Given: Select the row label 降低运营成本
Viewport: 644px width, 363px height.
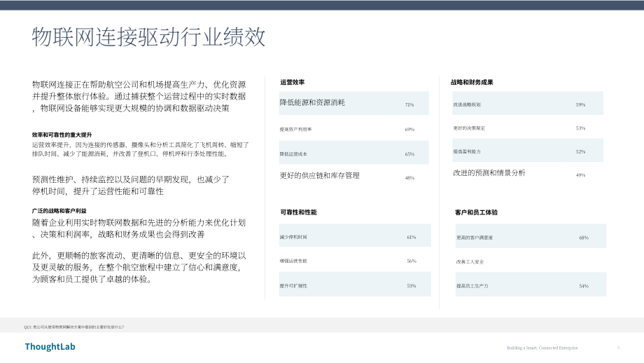Looking at the screenshot, I should (x=293, y=154).
